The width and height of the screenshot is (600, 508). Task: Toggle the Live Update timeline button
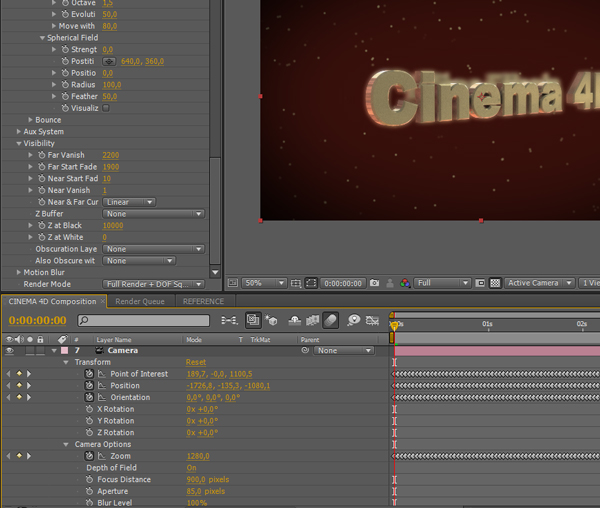[x=253, y=320]
